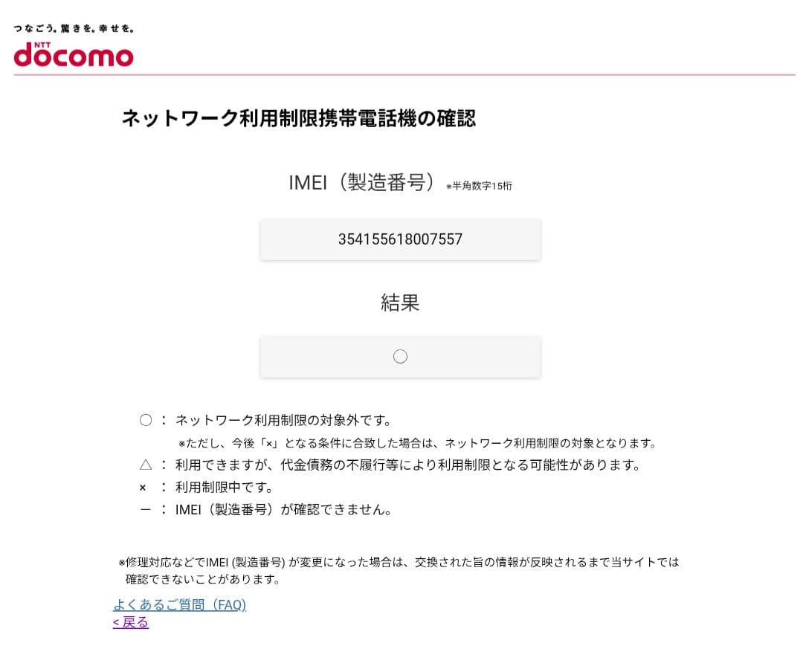Click the ○ symbol in the legend
Image resolution: width=803 pixels, height=672 pixels.
[x=146, y=419]
